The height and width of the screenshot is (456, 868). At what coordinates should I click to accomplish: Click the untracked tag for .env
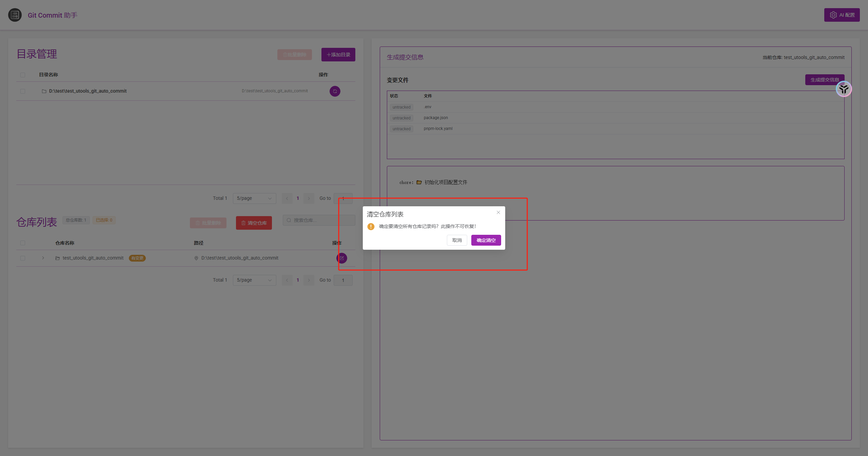pos(401,107)
